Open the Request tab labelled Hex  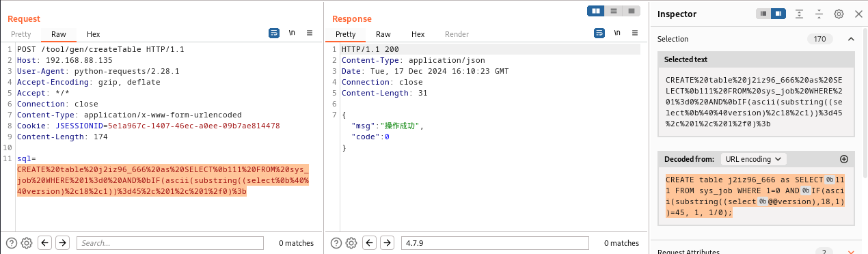[x=93, y=34]
